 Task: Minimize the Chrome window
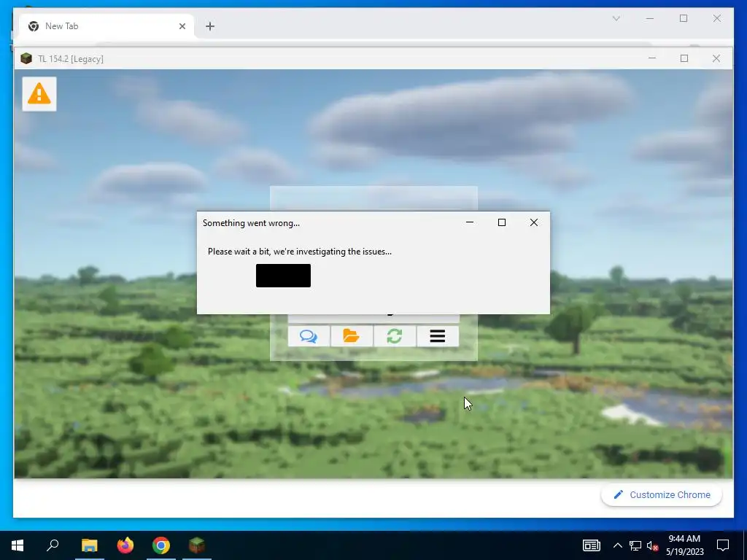[650, 18]
